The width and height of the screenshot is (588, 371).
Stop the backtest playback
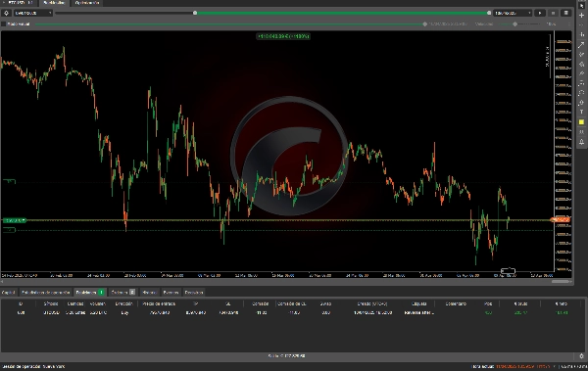(553, 13)
